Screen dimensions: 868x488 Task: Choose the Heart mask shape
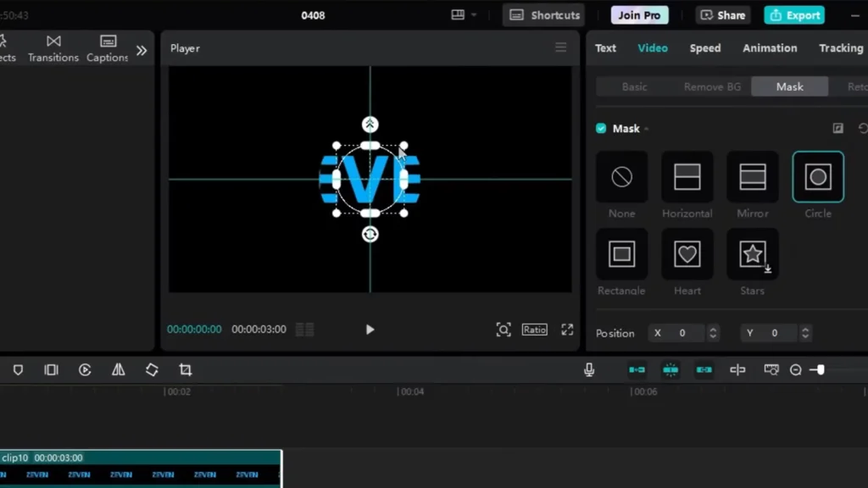pos(687,254)
